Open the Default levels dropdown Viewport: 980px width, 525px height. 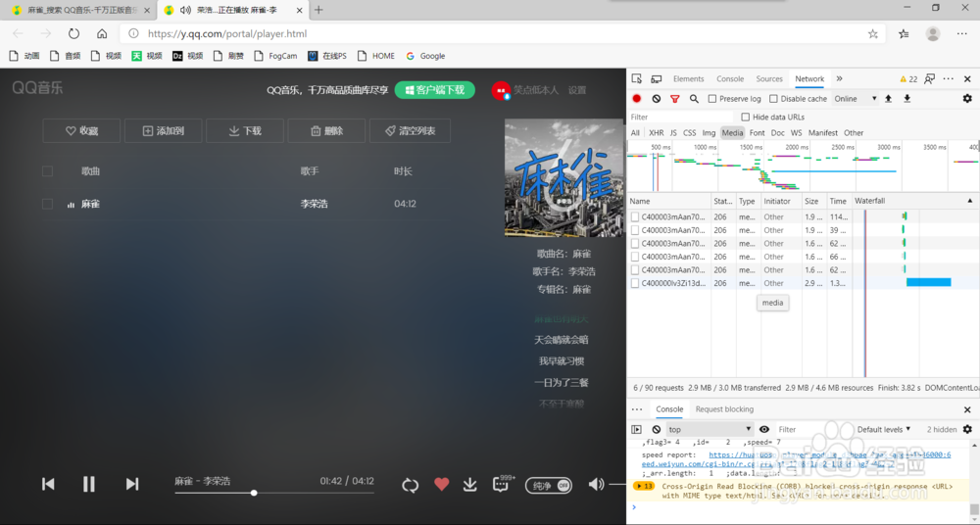(x=884, y=429)
